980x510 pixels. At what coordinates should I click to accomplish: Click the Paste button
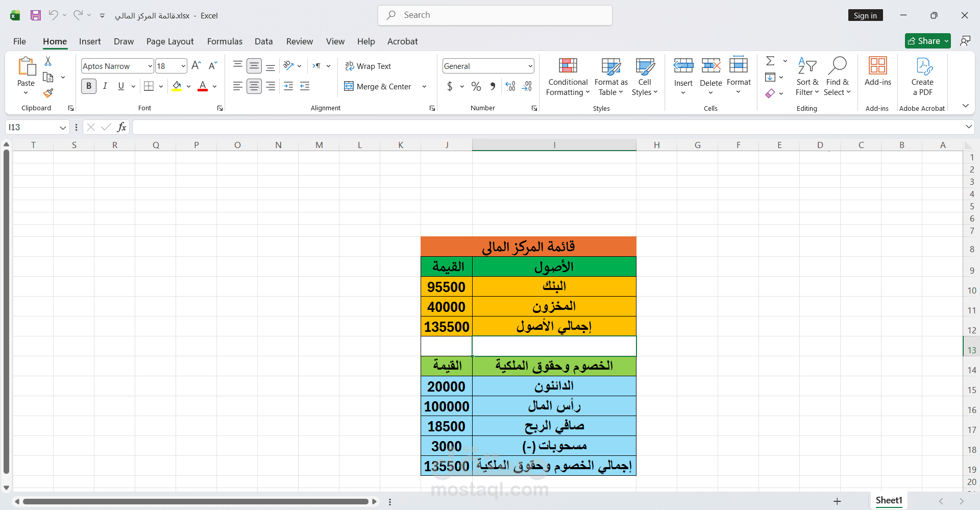coord(26,71)
